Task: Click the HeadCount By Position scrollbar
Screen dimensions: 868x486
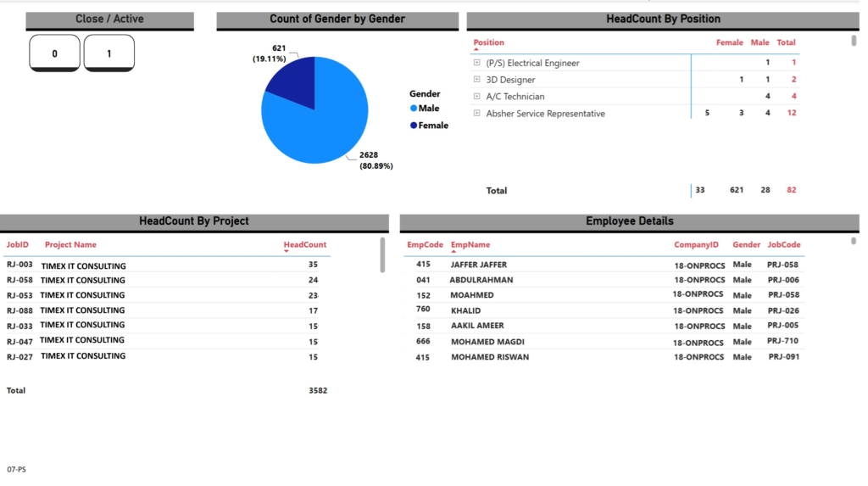Action: tap(854, 41)
